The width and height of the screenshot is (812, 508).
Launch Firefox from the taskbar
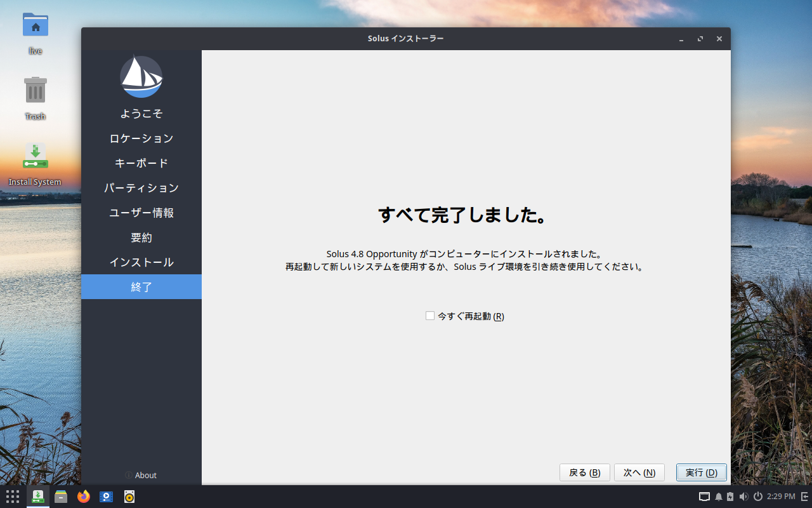(84, 497)
